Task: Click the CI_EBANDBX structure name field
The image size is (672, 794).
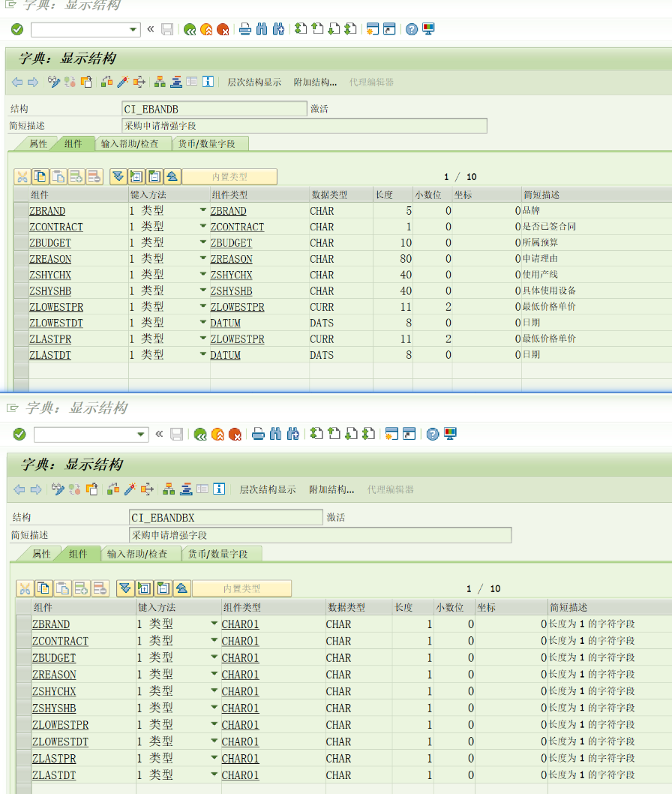Action: [x=226, y=517]
